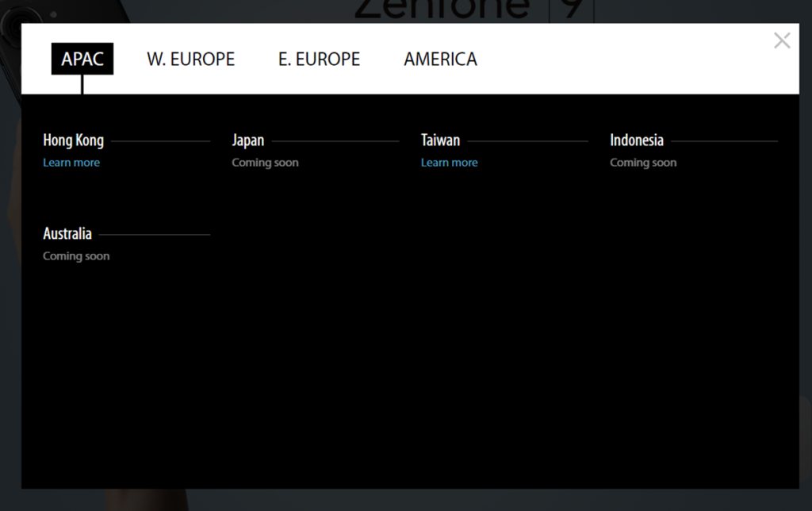Click the Australia heading
The image size is (812, 511).
click(x=67, y=234)
